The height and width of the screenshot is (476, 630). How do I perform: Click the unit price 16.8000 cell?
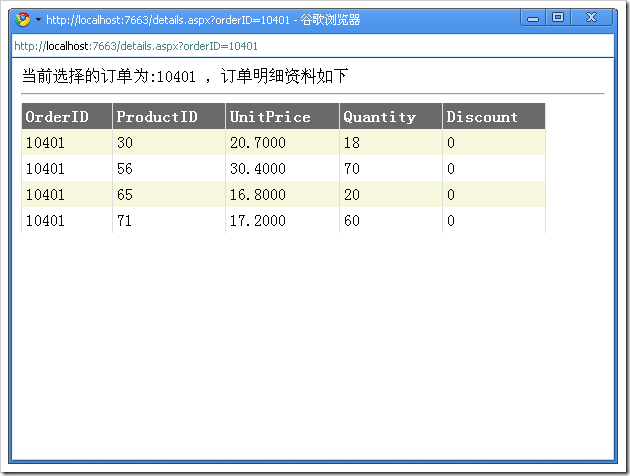tap(257, 195)
